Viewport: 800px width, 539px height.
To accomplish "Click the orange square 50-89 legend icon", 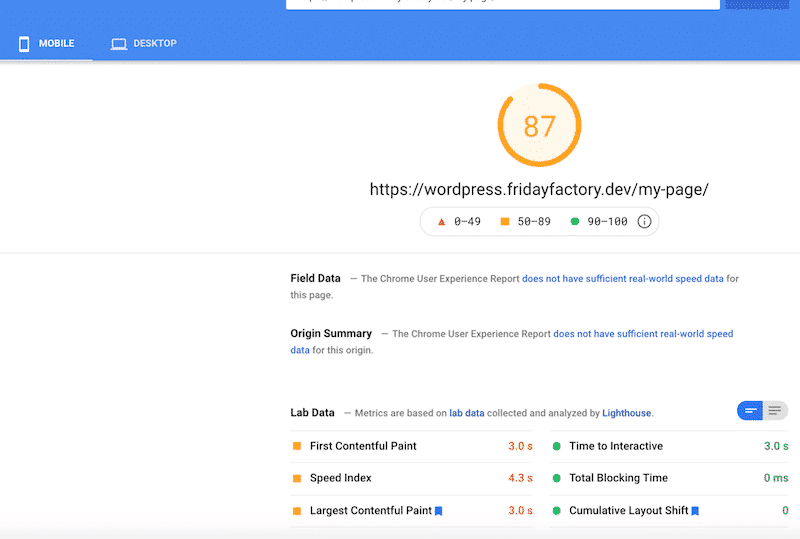I will [505, 221].
